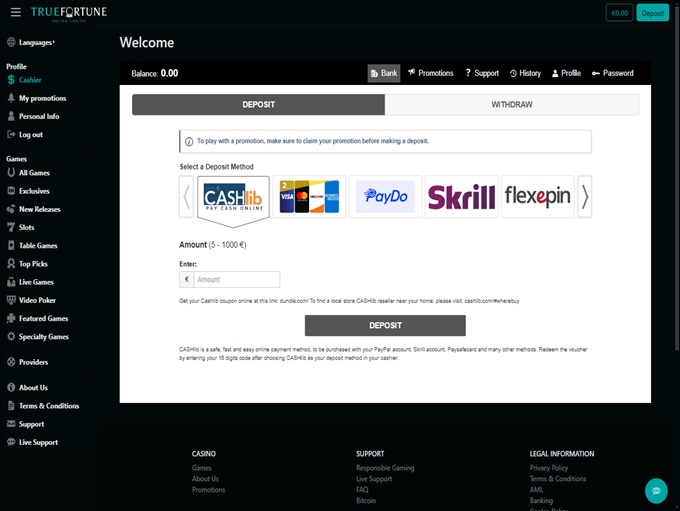Open the Privacy Policy footer link
The image size is (680, 511).
pyautogui.click(x=548, y=468)
